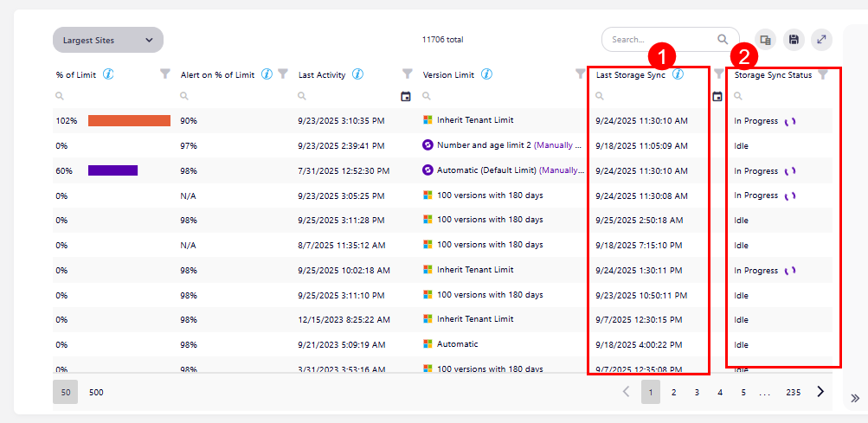Viewport: 868px width, 423px height.
Task: Click 9/24/2025 1:30:11 PM sync cell
Action: [639, 270]
